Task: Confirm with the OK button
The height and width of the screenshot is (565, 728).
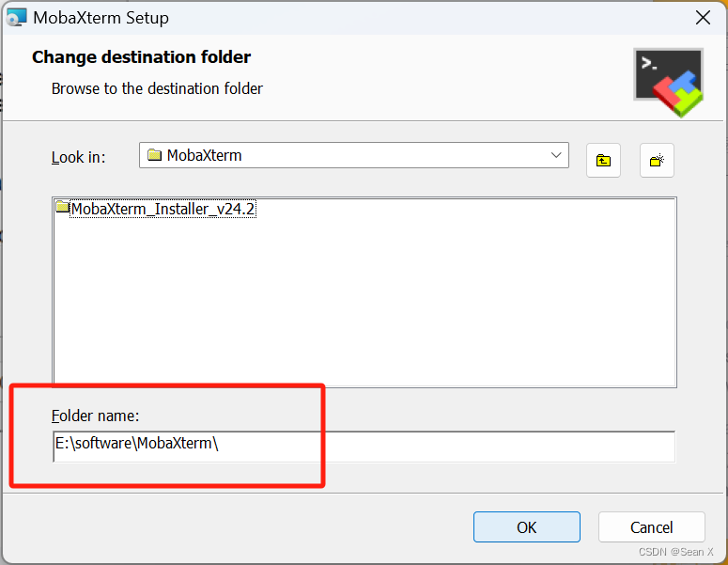Action: [x=526, y=526]
